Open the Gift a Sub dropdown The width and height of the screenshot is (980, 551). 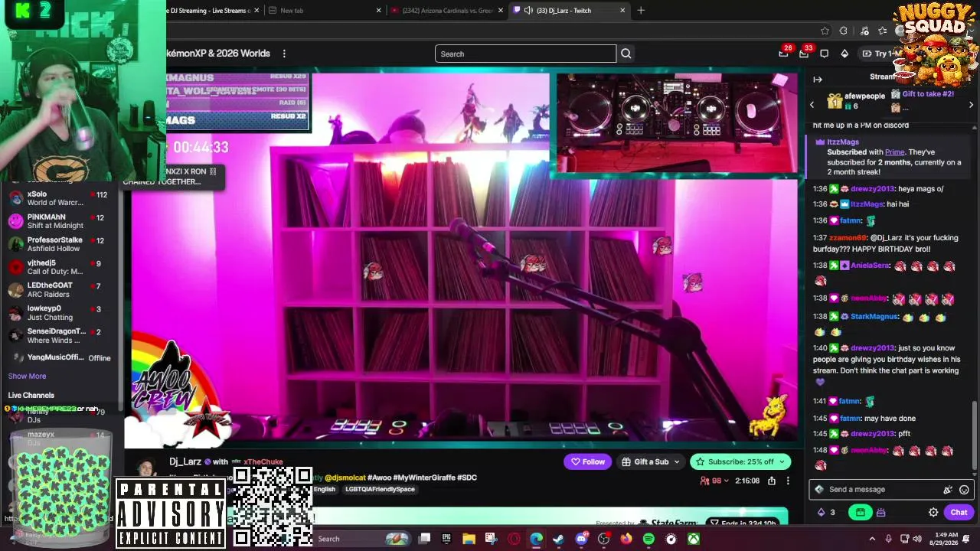651,461
